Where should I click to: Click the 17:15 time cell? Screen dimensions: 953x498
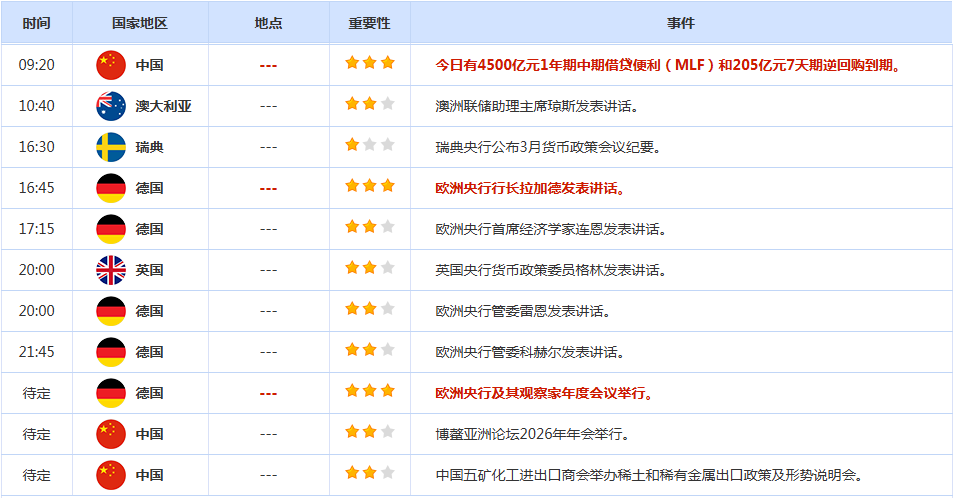(x=36, y=229)
